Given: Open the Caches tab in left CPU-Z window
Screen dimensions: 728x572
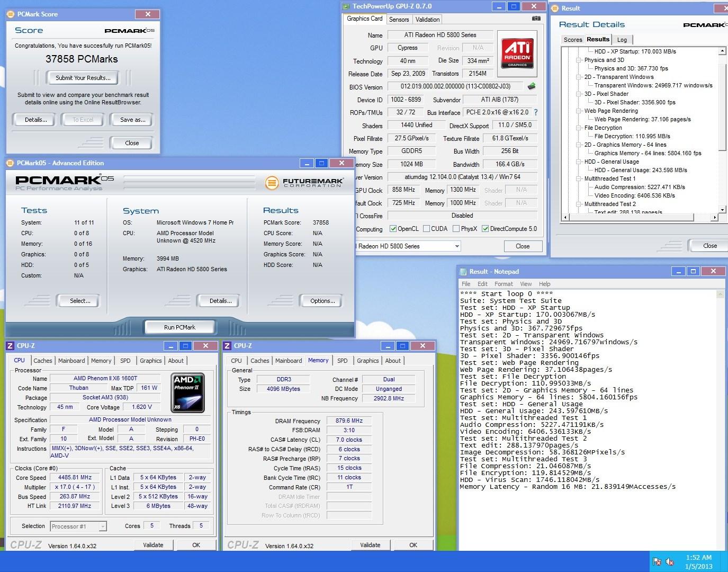Looking at the screenshot, I should (43, 361).
